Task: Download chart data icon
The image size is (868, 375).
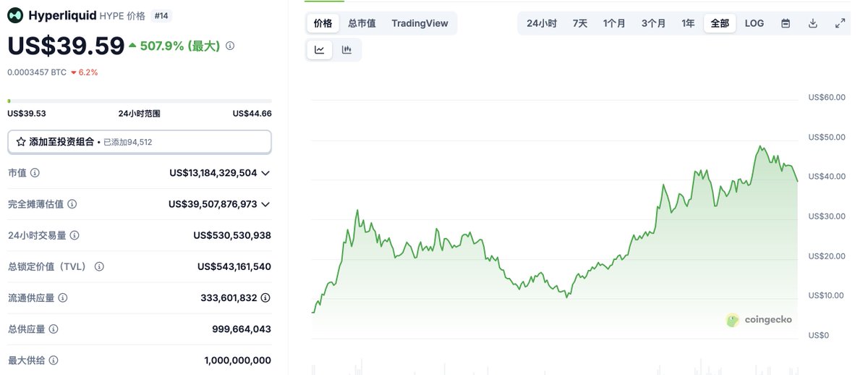Action: pyautogui.click(x=813, y=23)
